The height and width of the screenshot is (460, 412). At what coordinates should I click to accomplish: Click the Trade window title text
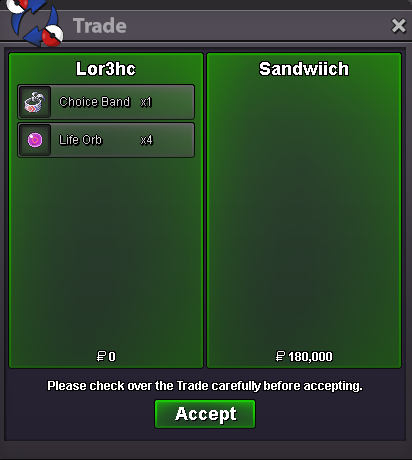[100, 26]
